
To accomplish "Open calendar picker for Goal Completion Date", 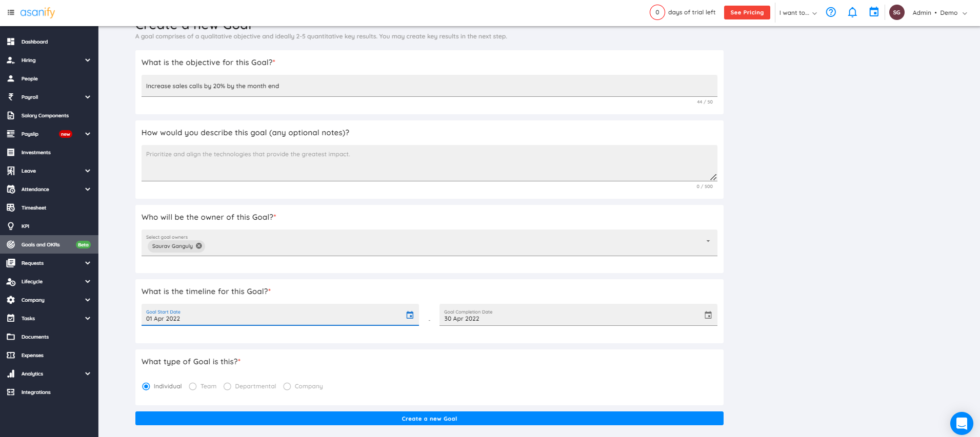I will coord(708,315).
